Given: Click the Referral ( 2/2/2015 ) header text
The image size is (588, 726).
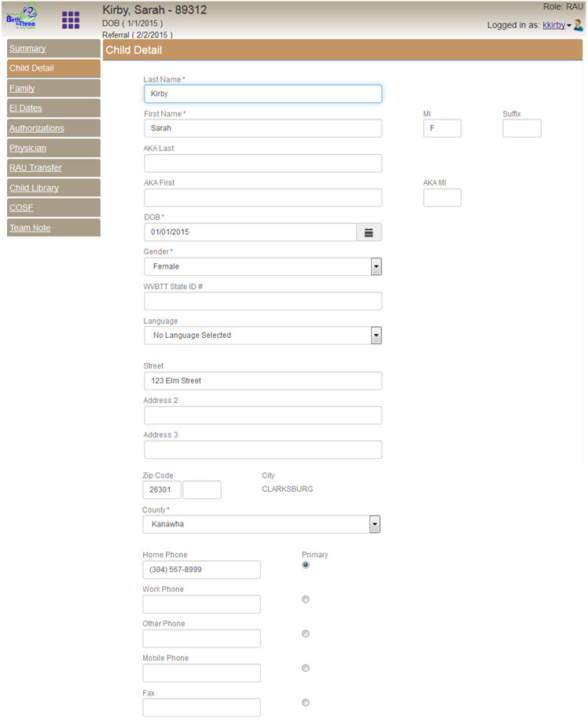Looking at the screenshot, I should pos(138,35).
